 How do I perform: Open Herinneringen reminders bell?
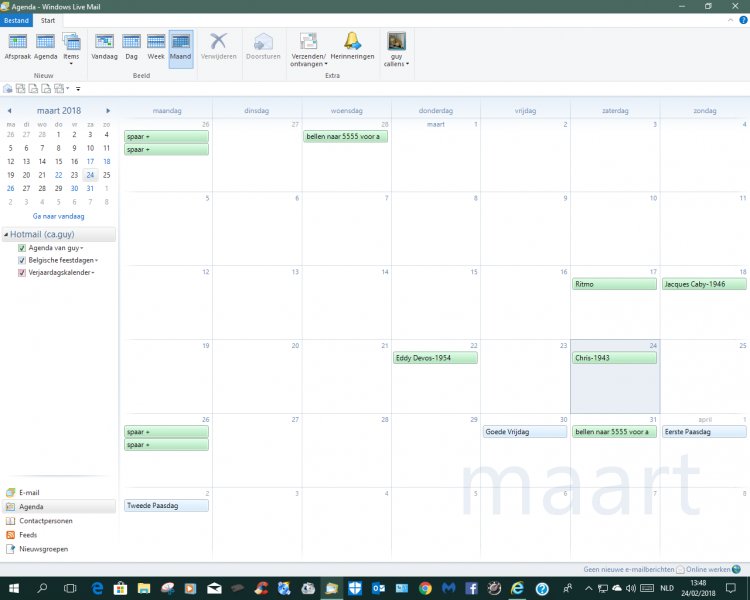(353, 47)
